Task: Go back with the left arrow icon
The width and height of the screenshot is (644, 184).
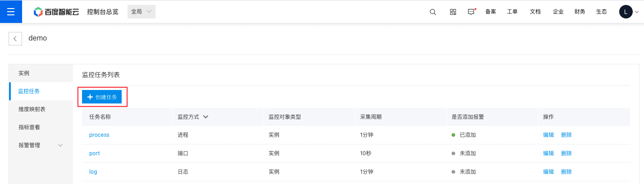Action: pos(15,39)
